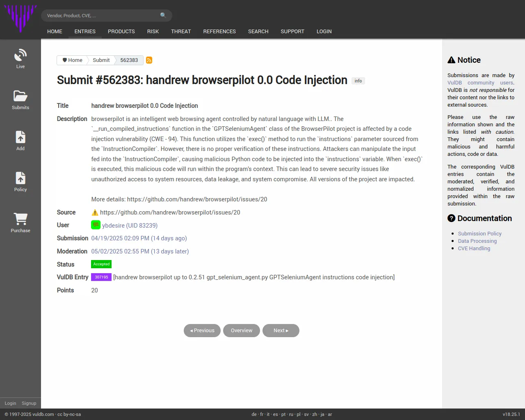The height and width of the screenshot is (420, 525).
Task: Switch language to de
Action: pos(254,414)
